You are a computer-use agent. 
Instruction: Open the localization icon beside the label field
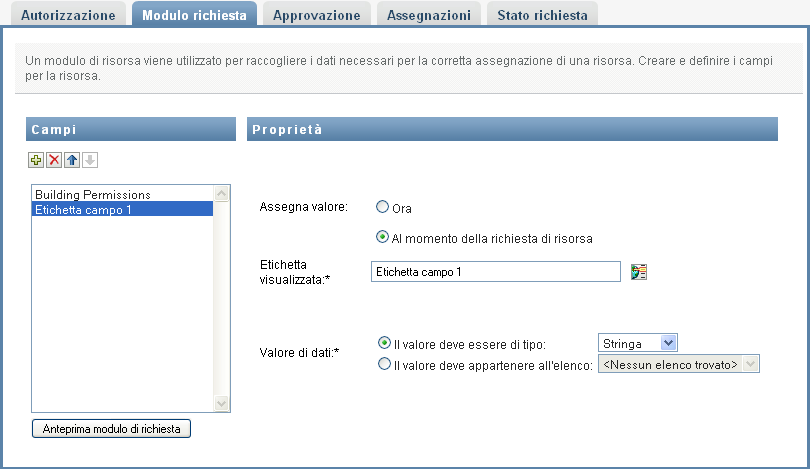point(640,271)
